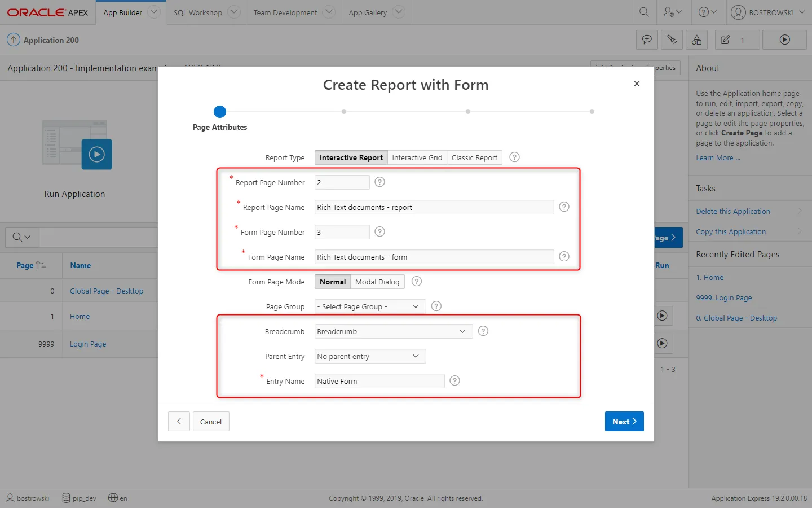
Task: Click the search magnifier icon in header
Action: 644,12
